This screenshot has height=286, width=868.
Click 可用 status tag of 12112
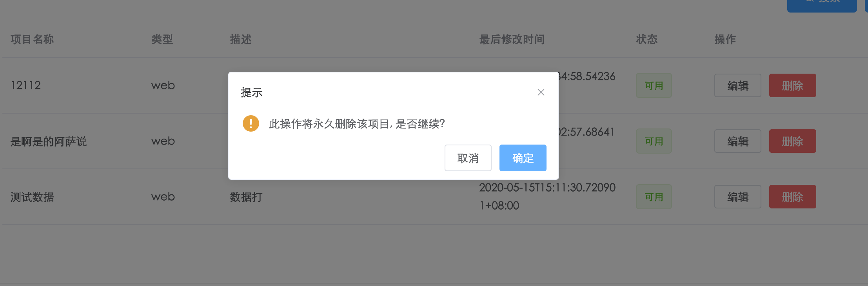[654, 85]
